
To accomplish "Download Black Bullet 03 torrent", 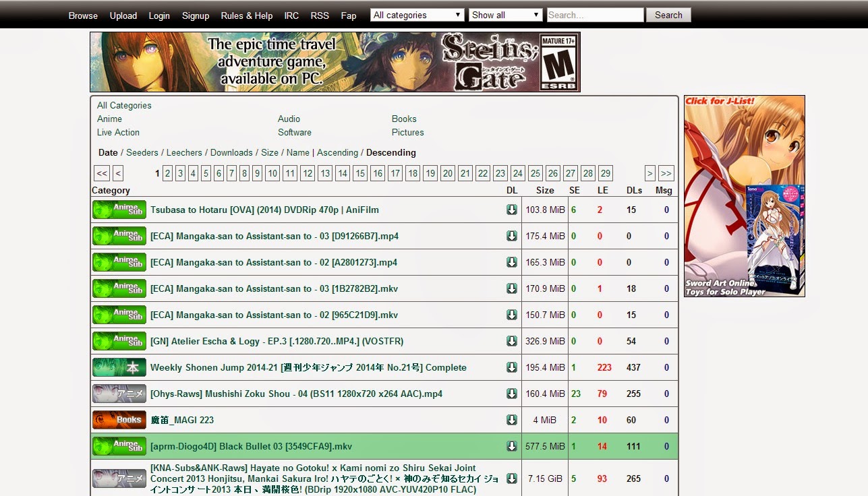I will coord(512,446).
